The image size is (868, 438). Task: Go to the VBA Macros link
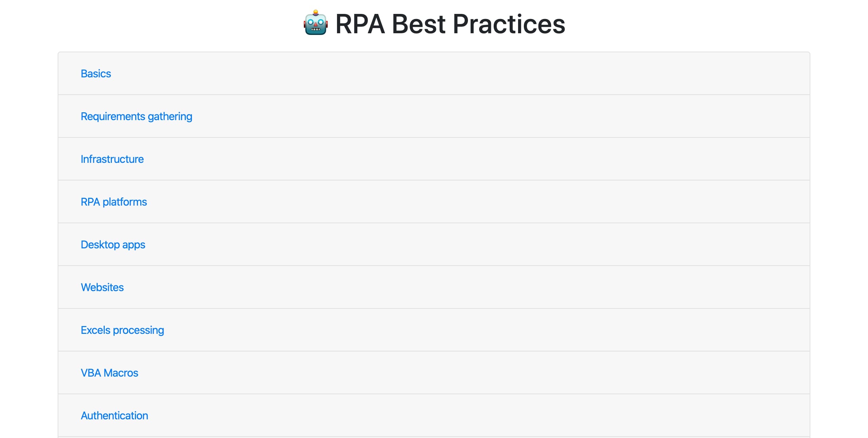tap(109, 373)
